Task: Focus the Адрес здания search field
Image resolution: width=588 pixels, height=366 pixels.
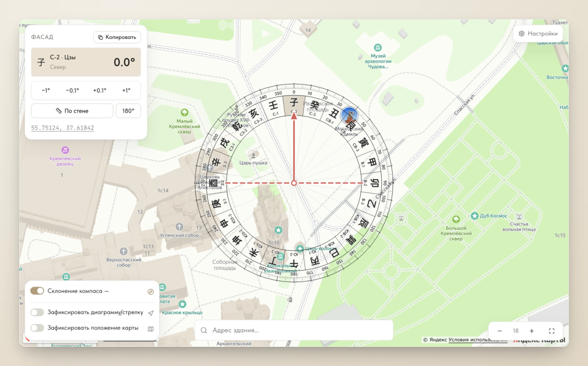Action: [x=294, y=330]
